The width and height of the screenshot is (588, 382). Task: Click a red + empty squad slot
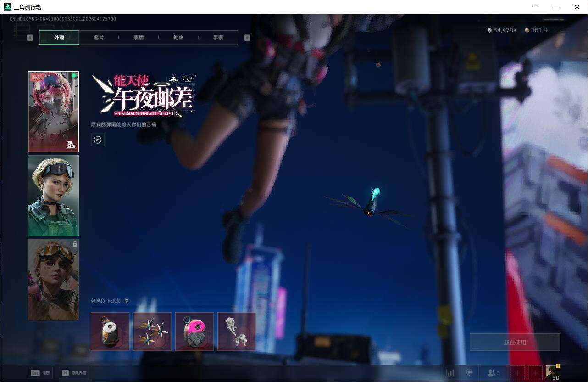point(517,372)
